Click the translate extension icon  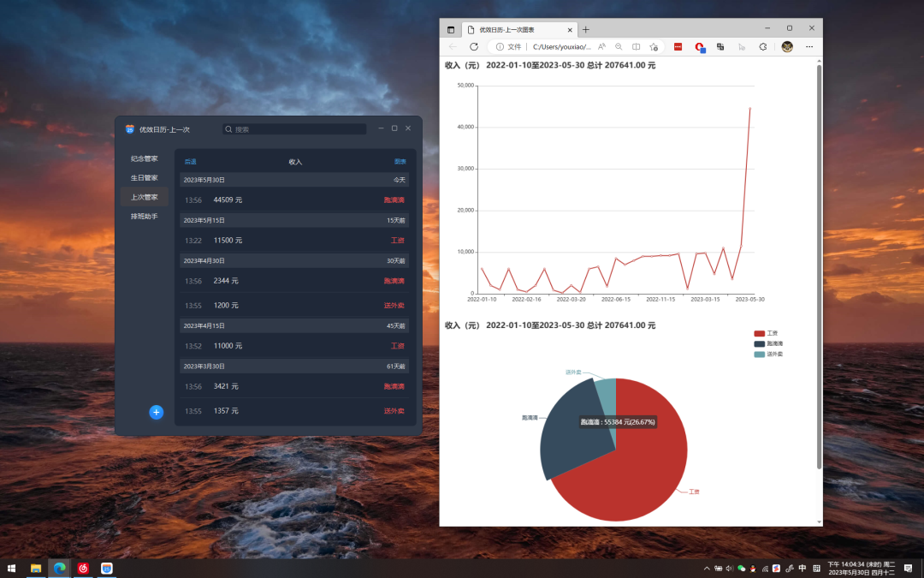(720, 46)
